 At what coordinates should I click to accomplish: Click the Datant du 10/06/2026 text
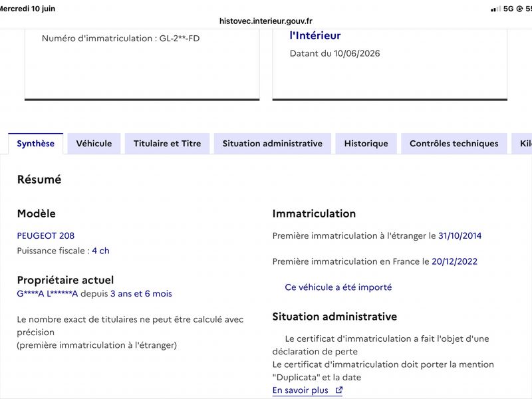tap(335, 54)
